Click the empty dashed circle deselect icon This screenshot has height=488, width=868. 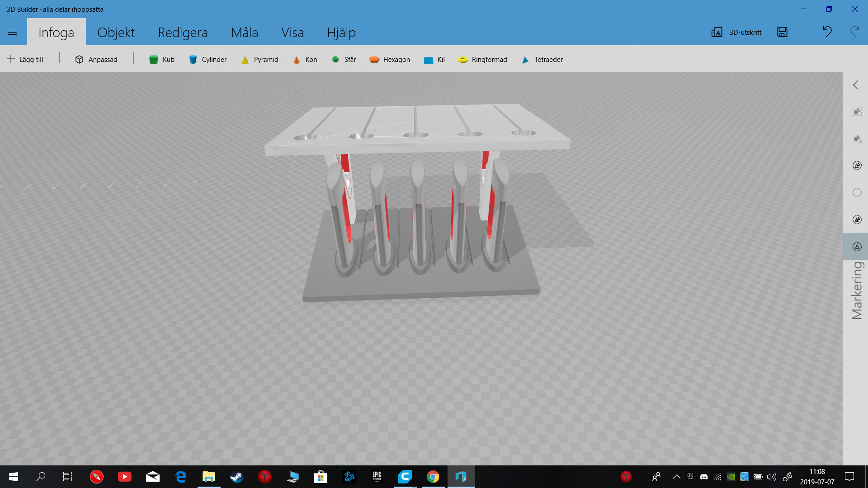pos(857,192)
